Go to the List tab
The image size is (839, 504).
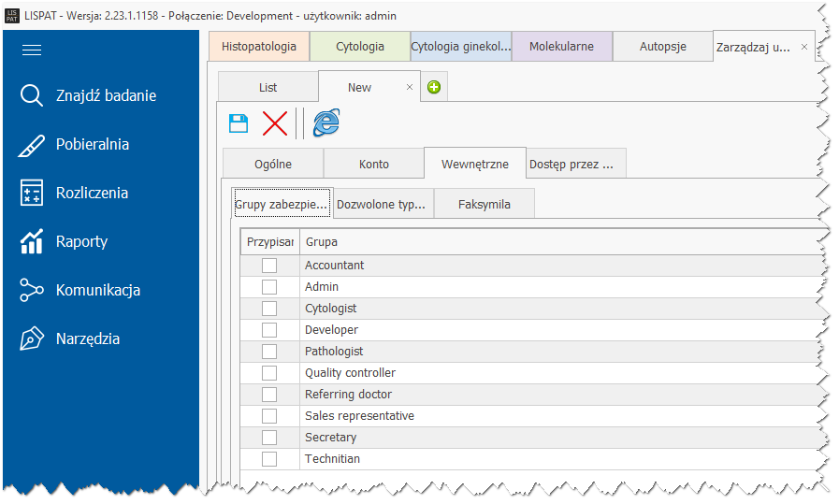point(268,87)
